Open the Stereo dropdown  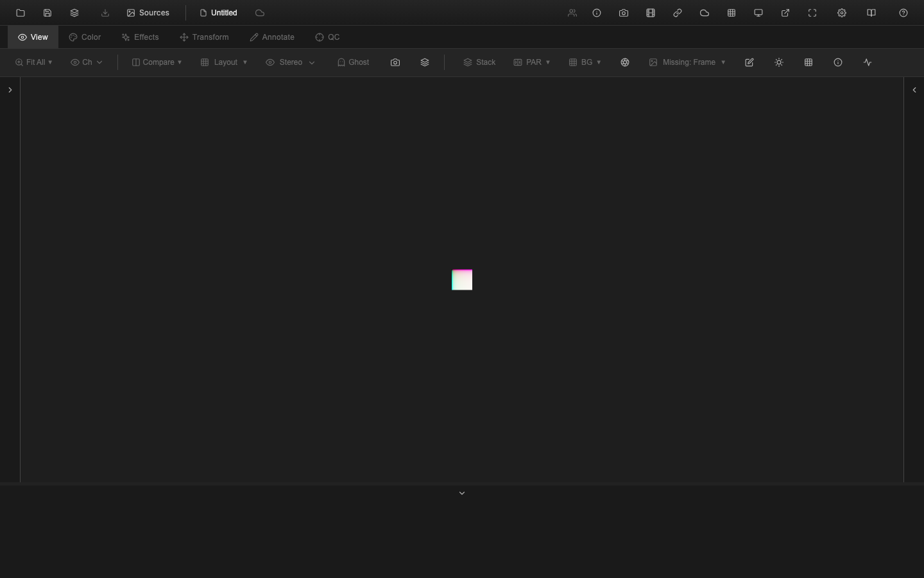pyautogui.click(x=289, y=62)
